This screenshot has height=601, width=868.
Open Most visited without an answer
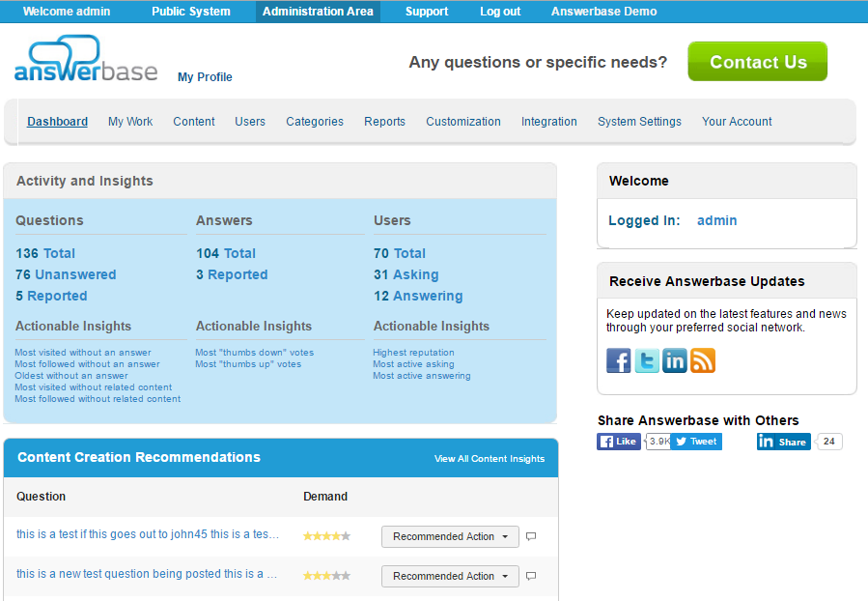83,353
